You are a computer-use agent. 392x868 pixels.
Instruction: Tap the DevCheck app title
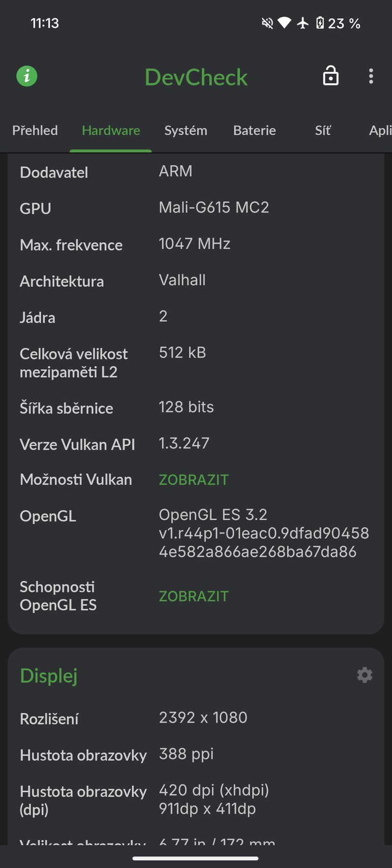click(196, 77)
